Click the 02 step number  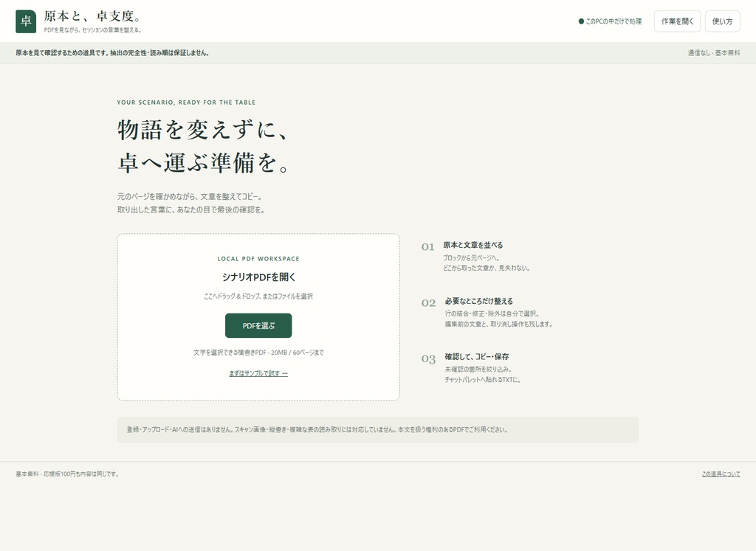428,303
